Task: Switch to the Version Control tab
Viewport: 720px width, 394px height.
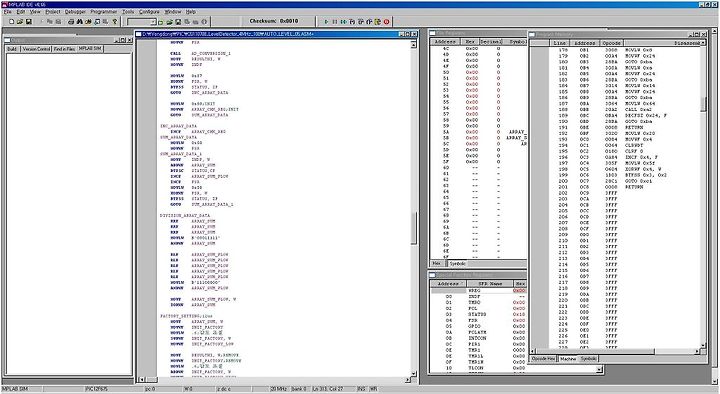Action: click(36, 49)
